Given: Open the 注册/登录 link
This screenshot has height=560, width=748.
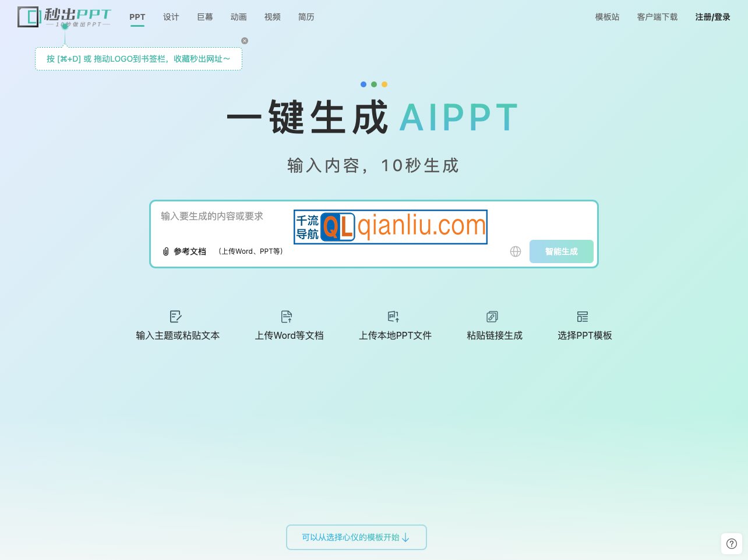Looking at the screenshot, I should (712, 17).
